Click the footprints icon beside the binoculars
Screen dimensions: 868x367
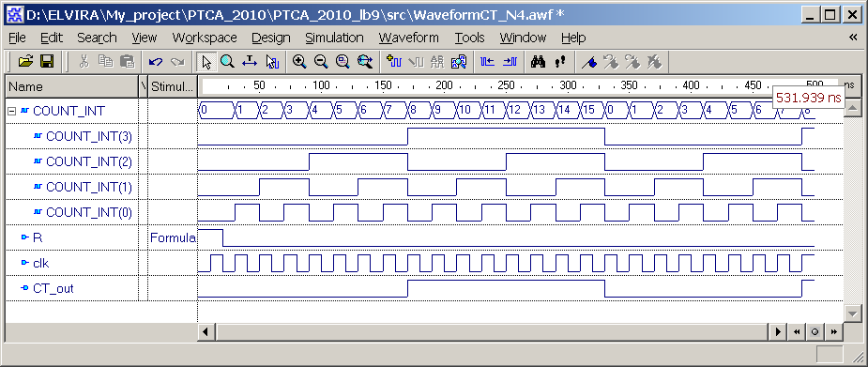click(559, 61)
